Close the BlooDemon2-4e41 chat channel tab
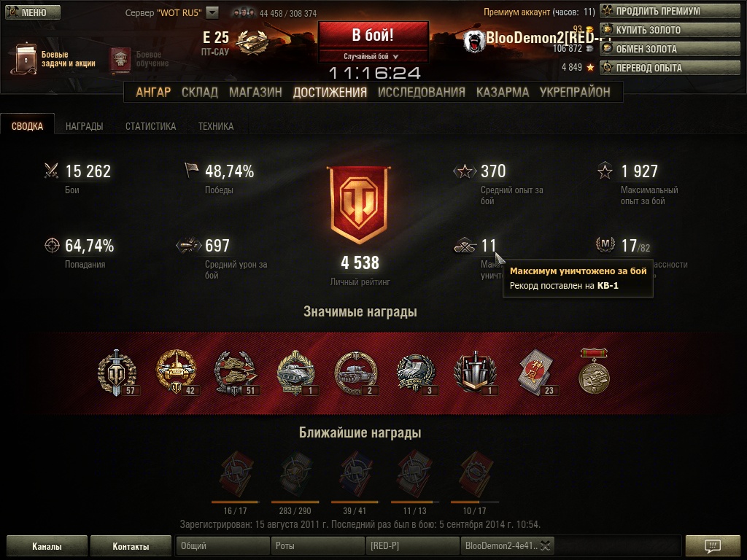 546,545
